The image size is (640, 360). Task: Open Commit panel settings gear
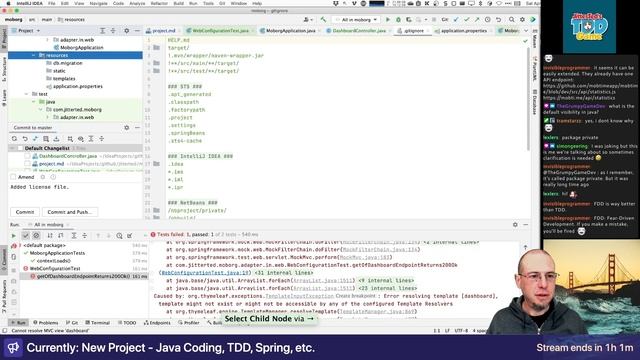(127, 128)
